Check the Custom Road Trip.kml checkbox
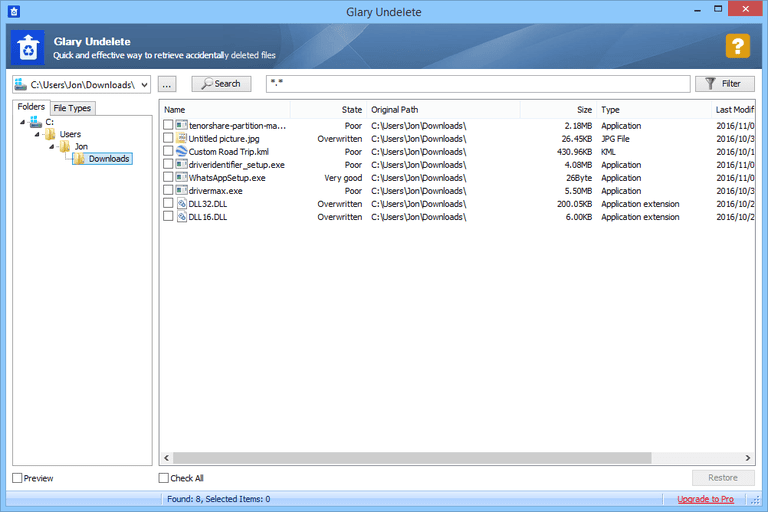Viewport: 768px width, 512px height. pos(168,151)
